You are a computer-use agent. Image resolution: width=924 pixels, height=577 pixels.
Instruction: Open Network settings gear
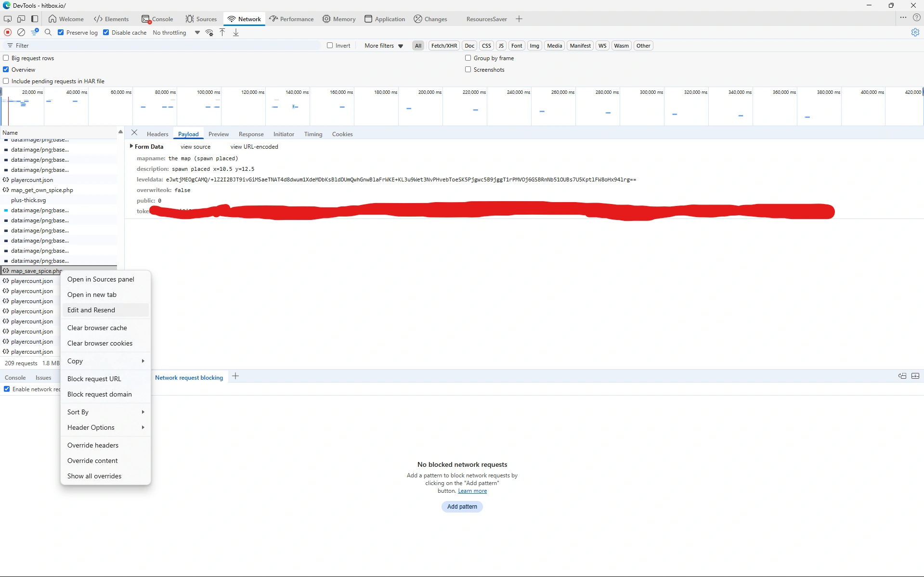(915, 32)
